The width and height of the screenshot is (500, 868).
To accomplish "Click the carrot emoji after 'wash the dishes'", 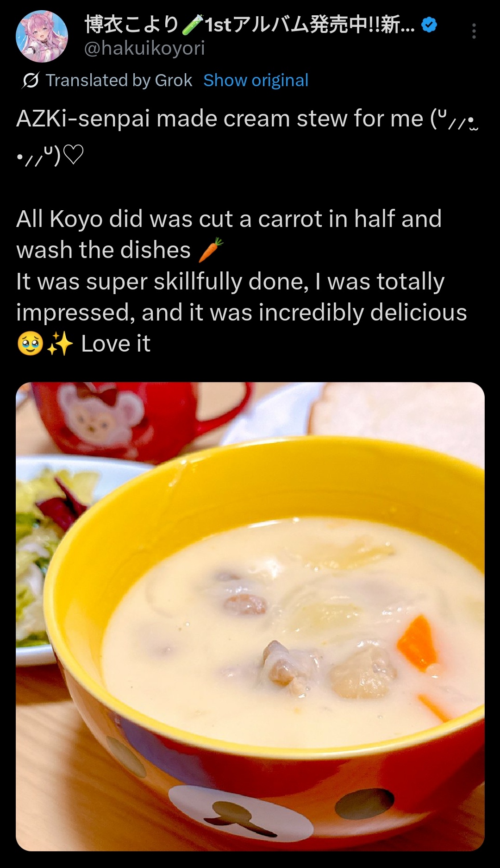I will (x=211, y=250).
